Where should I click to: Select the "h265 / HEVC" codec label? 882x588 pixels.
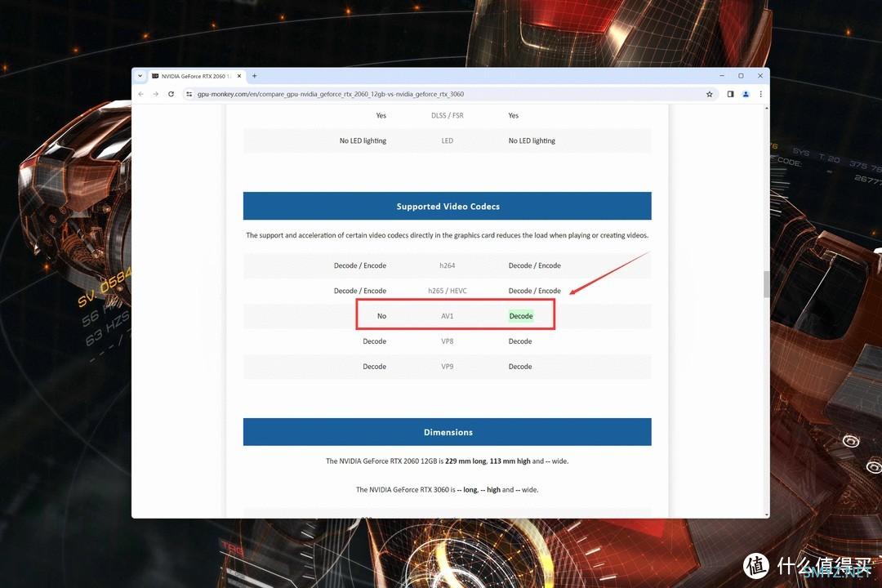448,291
